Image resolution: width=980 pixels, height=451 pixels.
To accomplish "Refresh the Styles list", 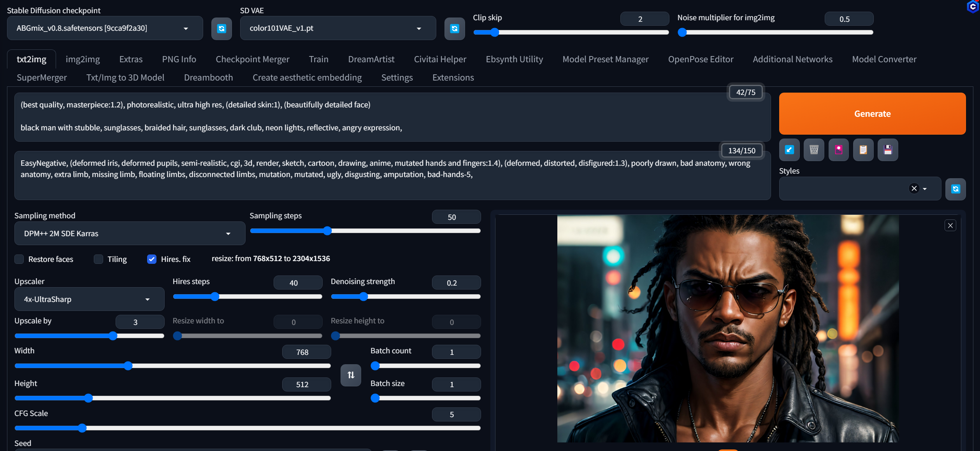I will pos(955,189).
